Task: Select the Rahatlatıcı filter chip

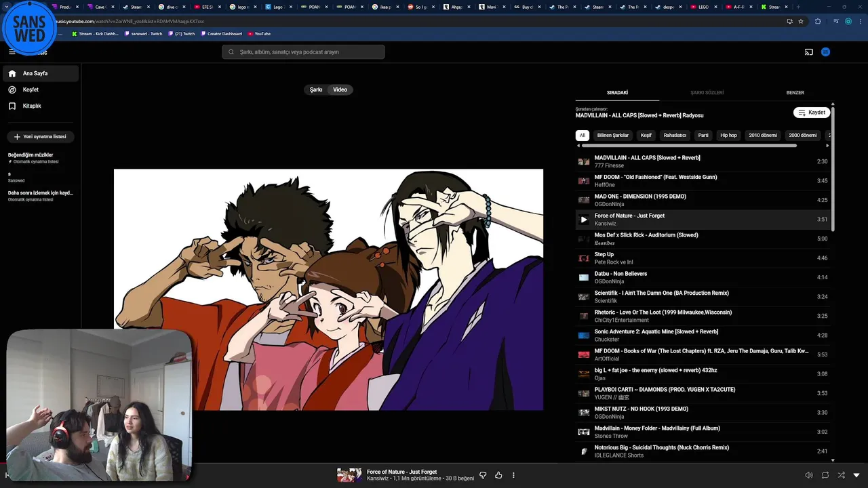Action: [x=675, y=135]
